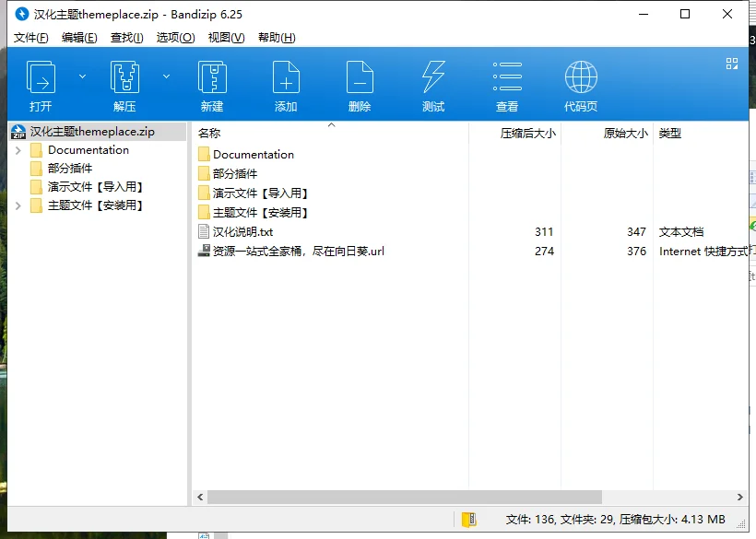Select 资源一站式全家桶，尽在向日葵.url file
The image size is (756, 539).
click(x=299, y=252)
